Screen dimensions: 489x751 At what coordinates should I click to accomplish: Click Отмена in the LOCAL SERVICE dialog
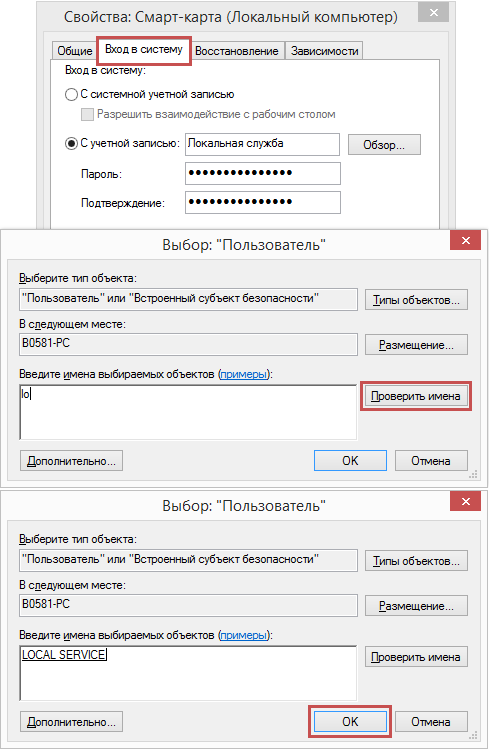click(x=431, y=721)
